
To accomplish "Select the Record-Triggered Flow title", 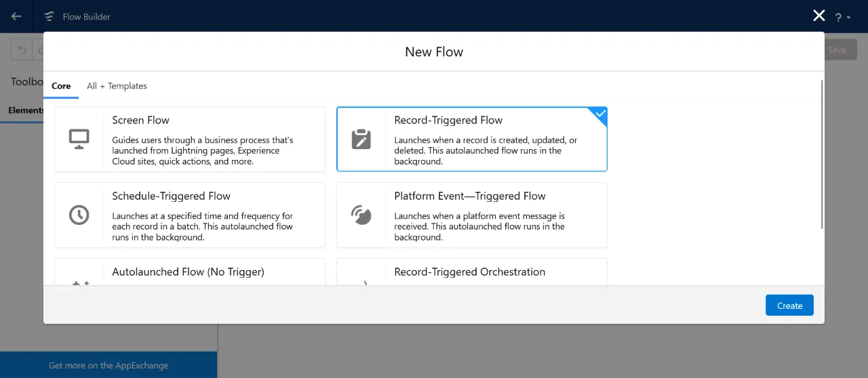I will (x=448, y=120).
